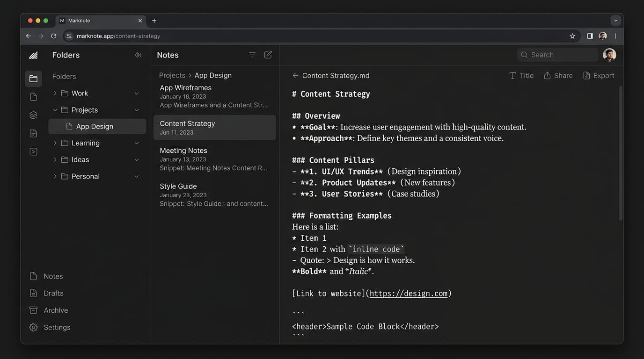This screenshot has height=359, width=644.
Task: Go back using arrow beside Content Strategy.md
Action: pyautogui.click(x=295, y=75)
